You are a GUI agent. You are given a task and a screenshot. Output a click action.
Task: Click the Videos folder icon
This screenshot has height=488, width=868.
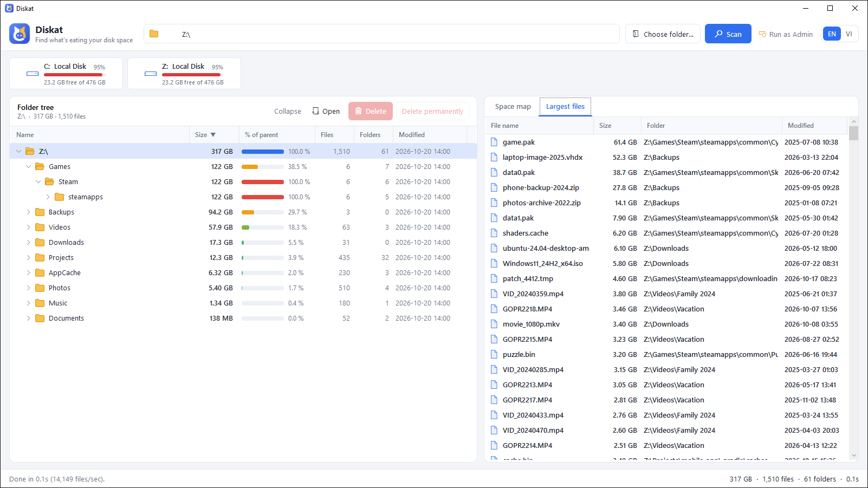[x=40, y=227]
